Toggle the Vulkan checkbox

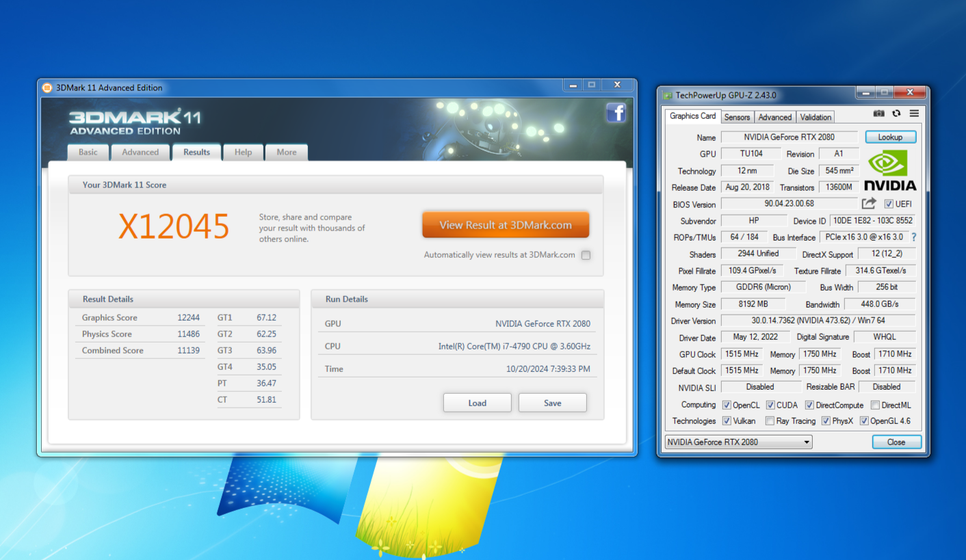pos(727,421)
